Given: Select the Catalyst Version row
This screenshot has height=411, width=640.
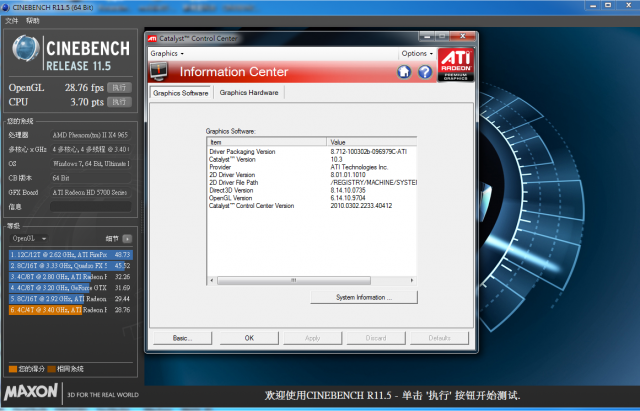Looking at the screenshot, I should 312,159.
